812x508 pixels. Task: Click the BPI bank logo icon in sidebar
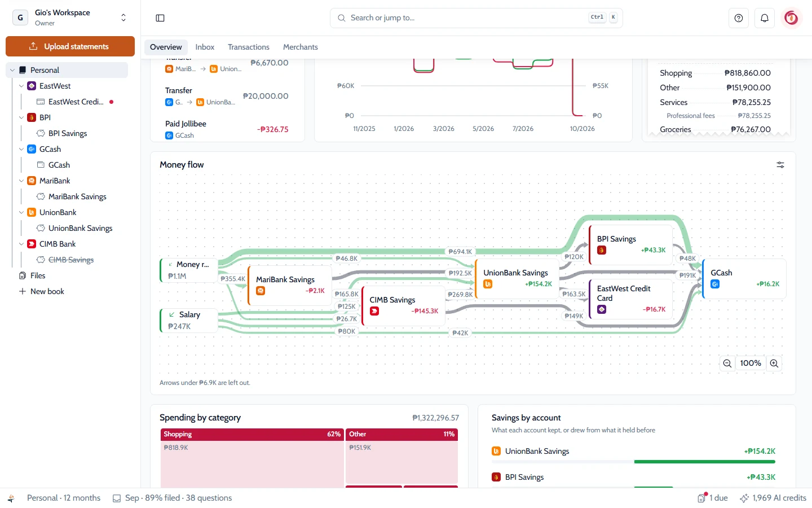coord(32,117)
